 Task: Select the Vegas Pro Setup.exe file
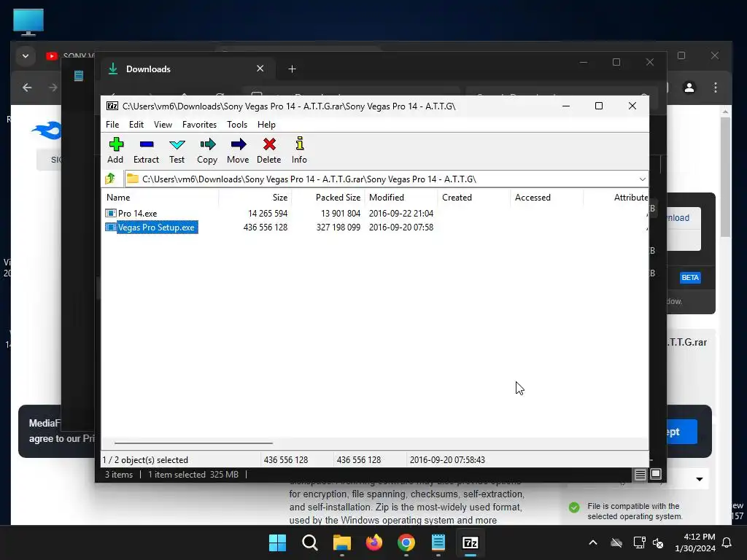tap(156, 227)
